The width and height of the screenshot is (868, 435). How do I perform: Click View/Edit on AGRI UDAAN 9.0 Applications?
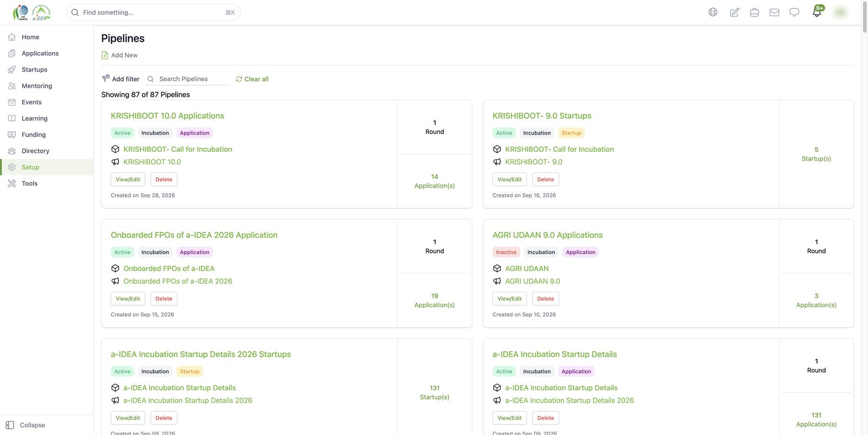[x=509, y=299]
